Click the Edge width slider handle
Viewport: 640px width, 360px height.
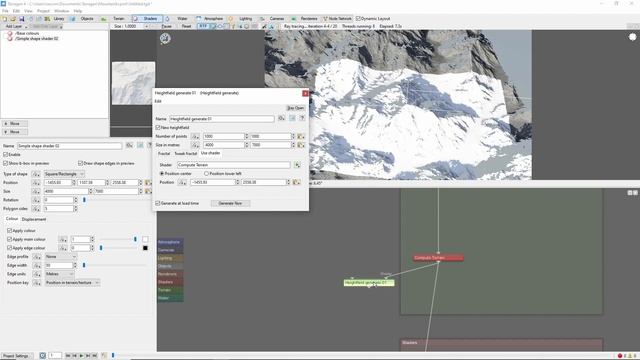(x=84, y=265)
